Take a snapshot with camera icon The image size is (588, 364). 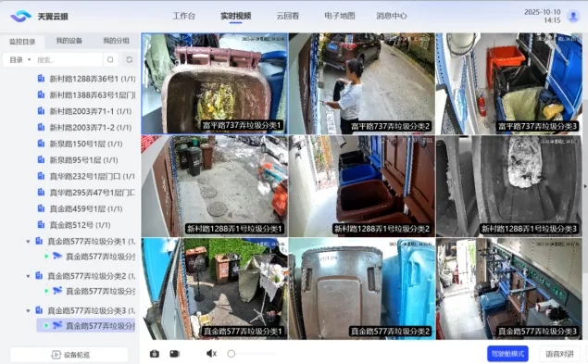[155, 354]
